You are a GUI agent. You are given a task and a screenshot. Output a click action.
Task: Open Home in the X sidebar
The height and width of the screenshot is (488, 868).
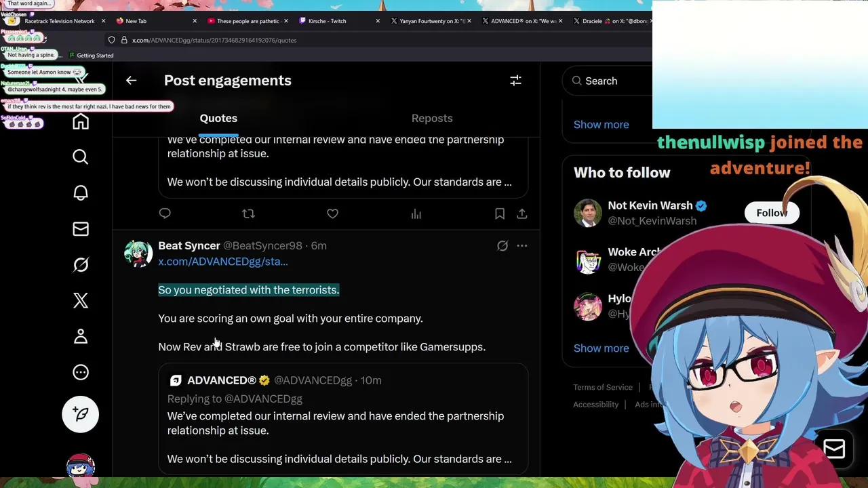click(81, 121)
